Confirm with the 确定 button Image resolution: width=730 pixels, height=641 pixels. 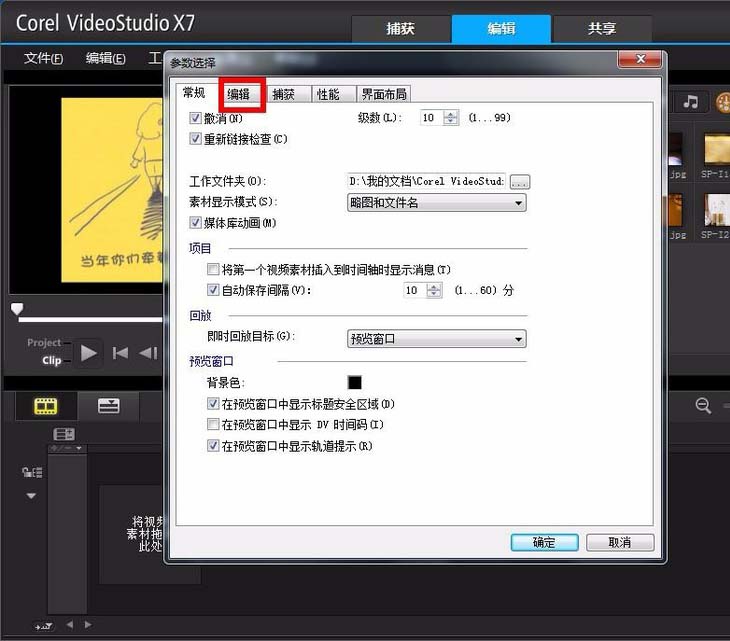(544, 542)
